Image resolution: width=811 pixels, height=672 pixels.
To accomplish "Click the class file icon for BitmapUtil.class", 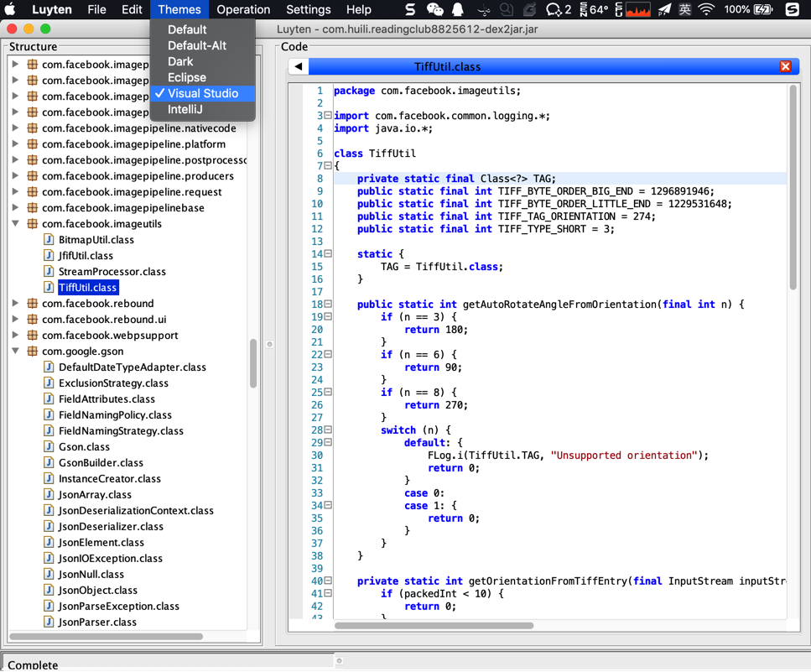I will point(49,239).
